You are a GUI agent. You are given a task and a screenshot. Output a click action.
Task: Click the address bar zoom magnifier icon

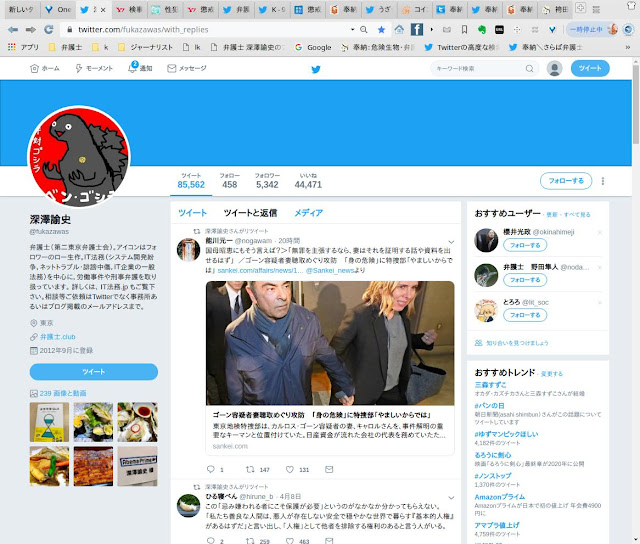pyautogui.click(x=364, y=29)
